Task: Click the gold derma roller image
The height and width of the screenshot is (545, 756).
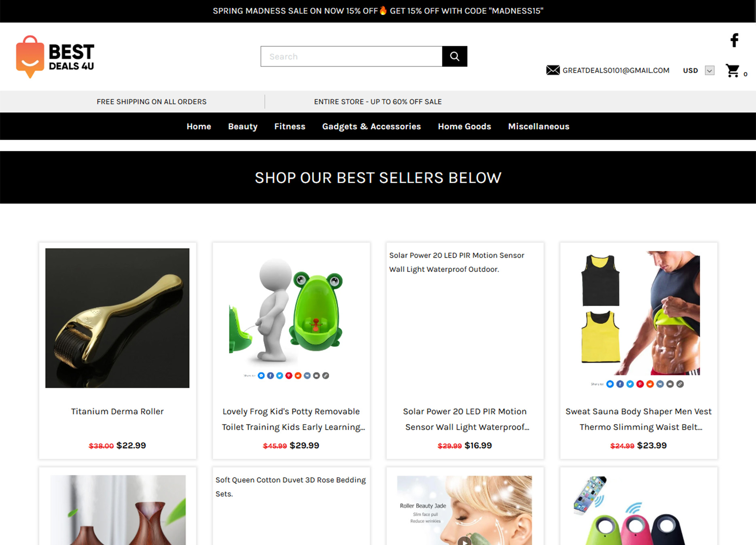Action: pos(117,318)
